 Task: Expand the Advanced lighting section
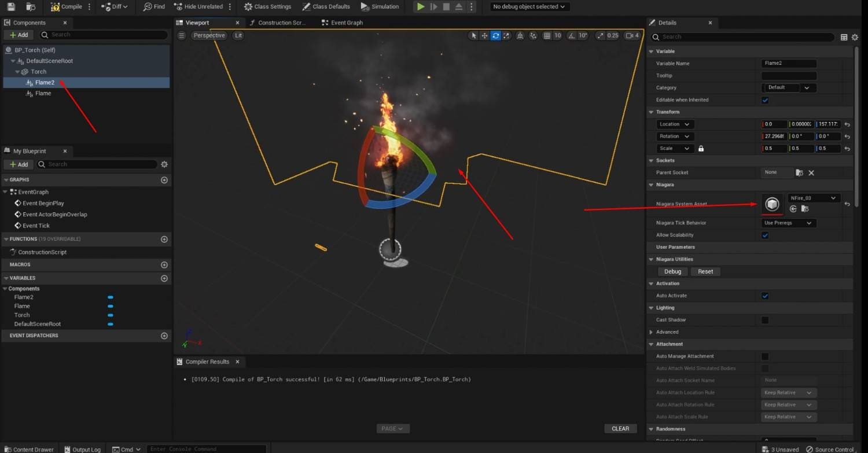tap(652, 332)
